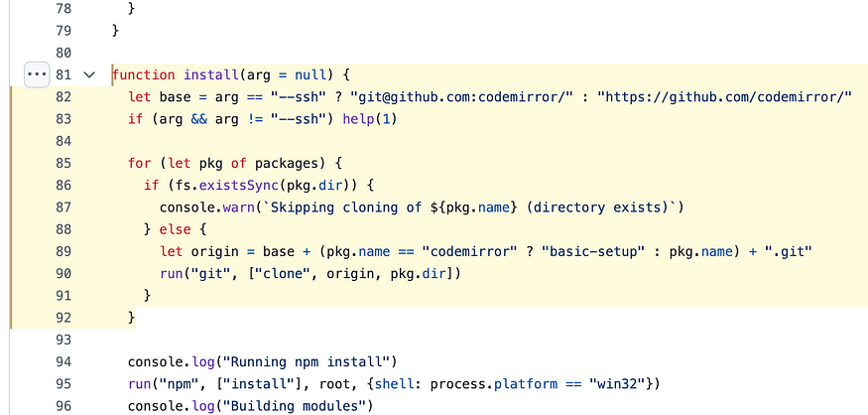Image resolution: width=868 pixels, height=415 pixels.
Task: Click the 'origin' variable declaration on line 89
Action: 215,251
